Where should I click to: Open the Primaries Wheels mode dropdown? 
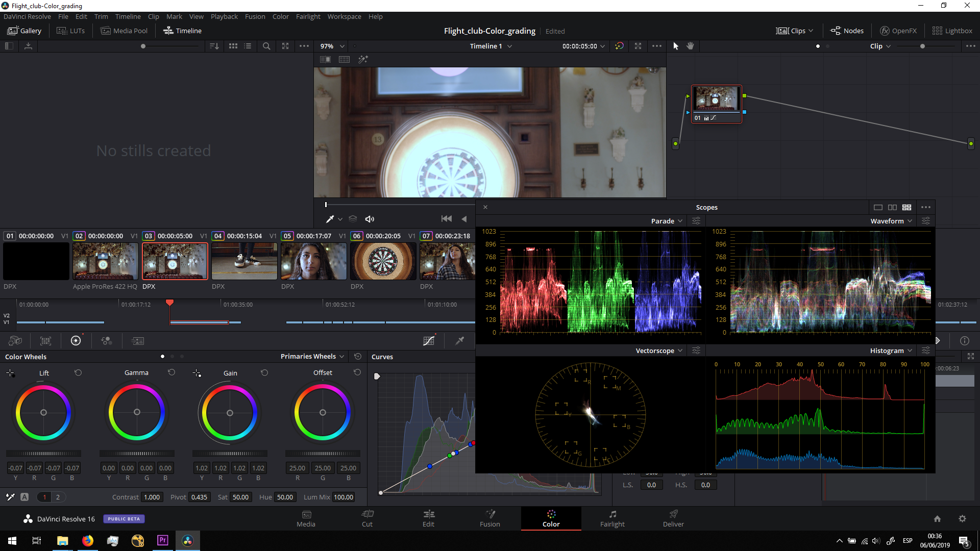coord(312,356)
